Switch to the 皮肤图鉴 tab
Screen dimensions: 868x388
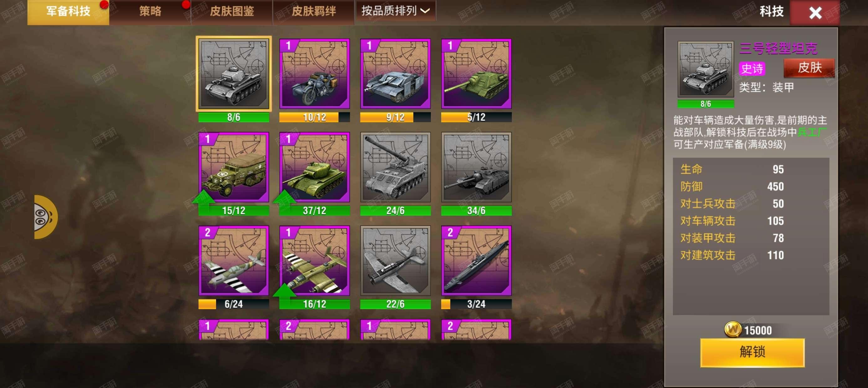[232, 12]
